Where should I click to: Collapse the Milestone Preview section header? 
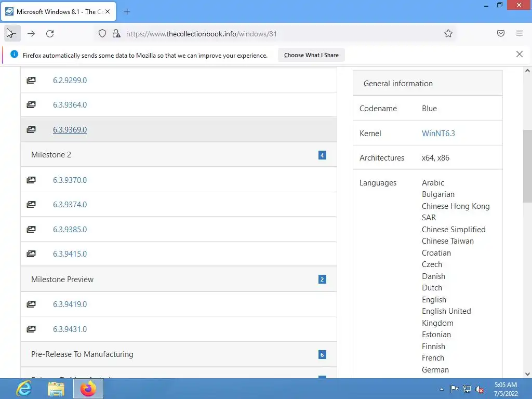[x=179, y=279]
